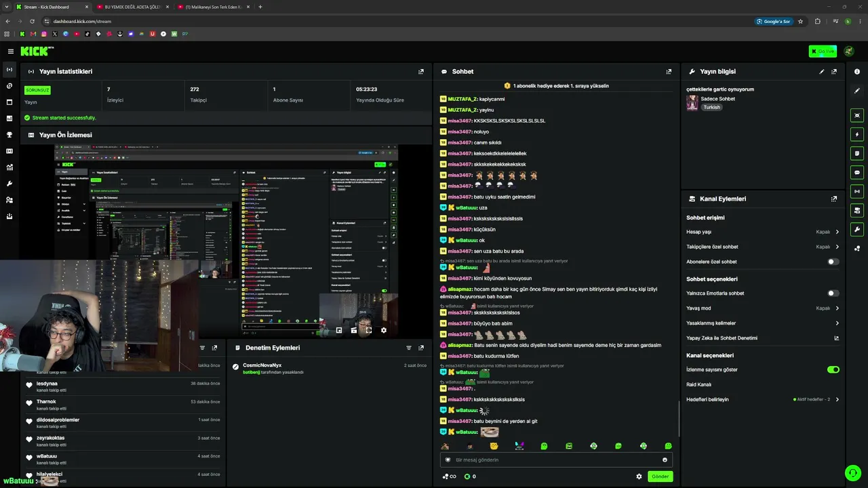Pop out the Sohbet chat panel
Viewport: 868px width, 488px height.
click(x=669, y=71)
